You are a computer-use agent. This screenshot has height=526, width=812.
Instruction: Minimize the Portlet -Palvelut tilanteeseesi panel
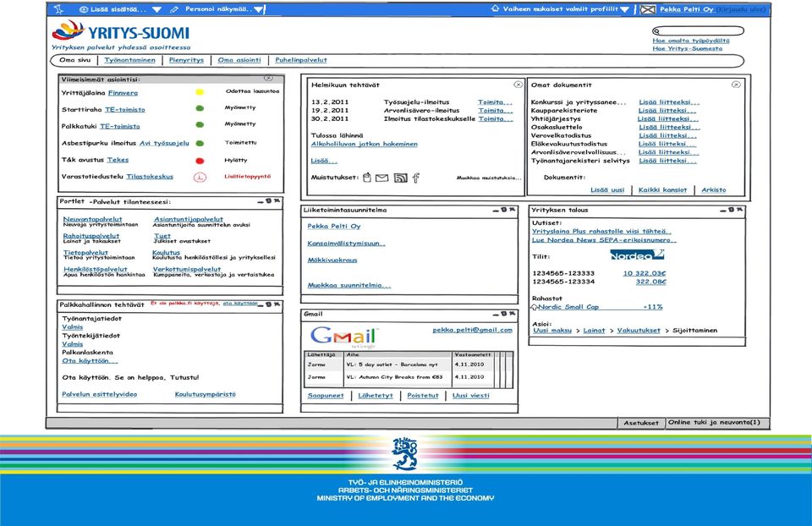[261, 201]
